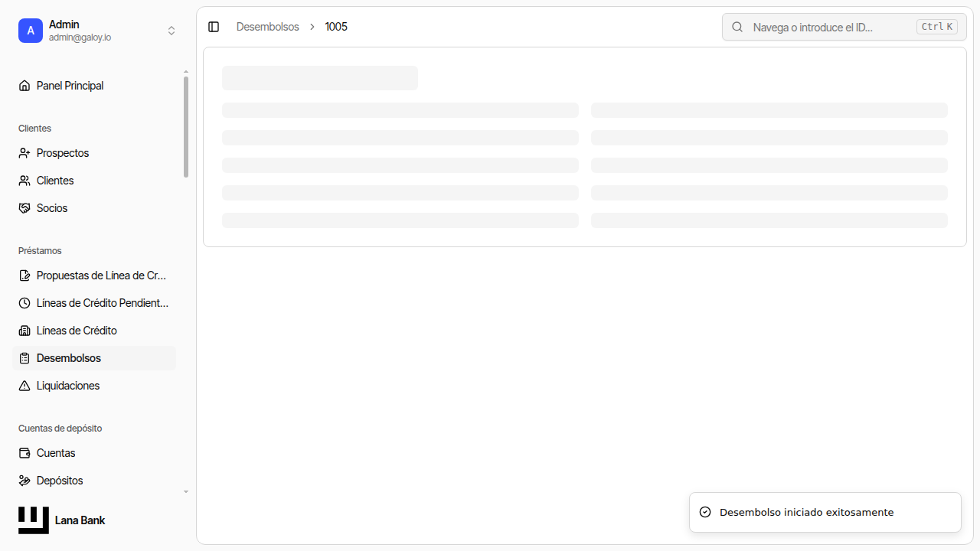Click Desembolsos breadcrumb link
This screenshot has height=551, width=980.
click(268, 27)
